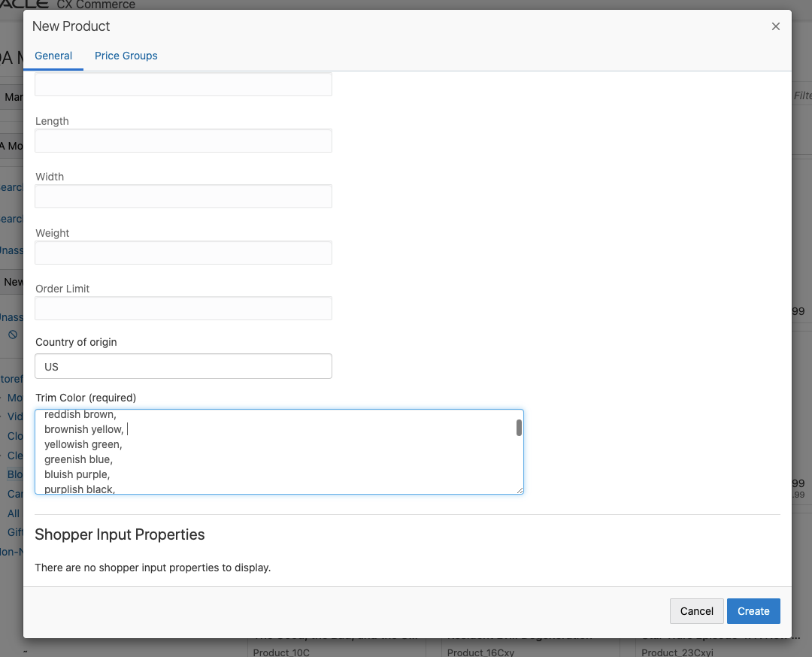
Task: Click the Trim Color textarea scrollbar thumb
Action: tap(519, 428)
